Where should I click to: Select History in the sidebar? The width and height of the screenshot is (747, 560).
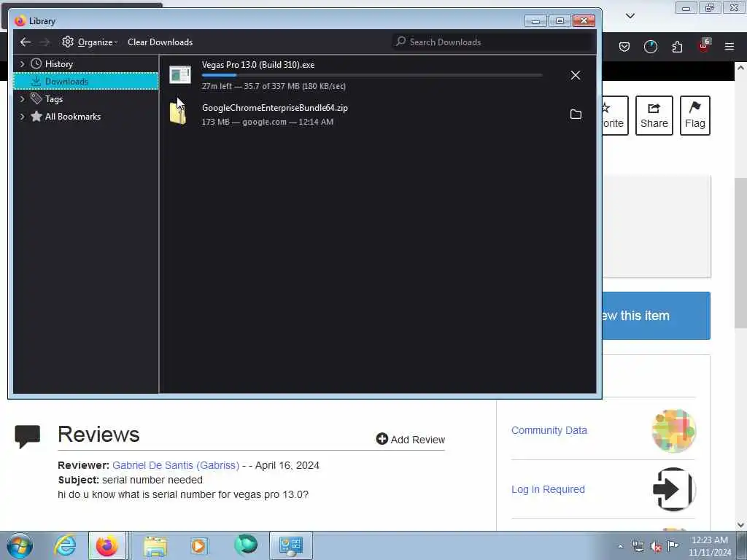pyautogui.click(x=59, y=64)
